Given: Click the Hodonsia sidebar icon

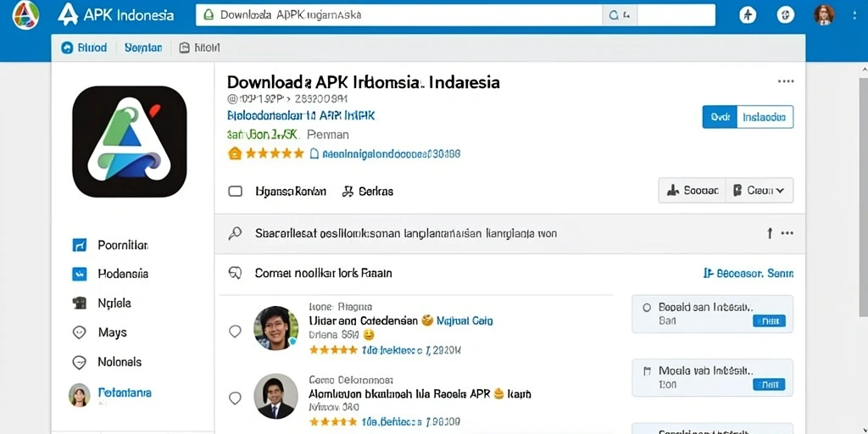Looking at the screenshot, I should point(80,274).
